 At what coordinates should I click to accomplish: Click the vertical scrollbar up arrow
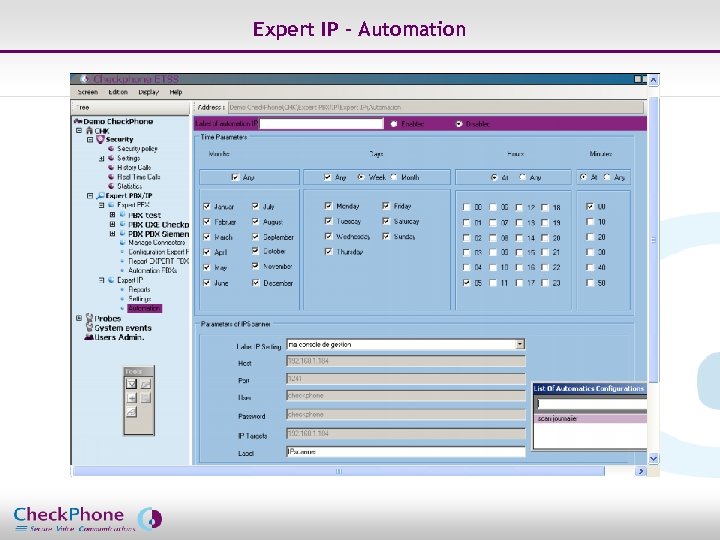(653, 80)
